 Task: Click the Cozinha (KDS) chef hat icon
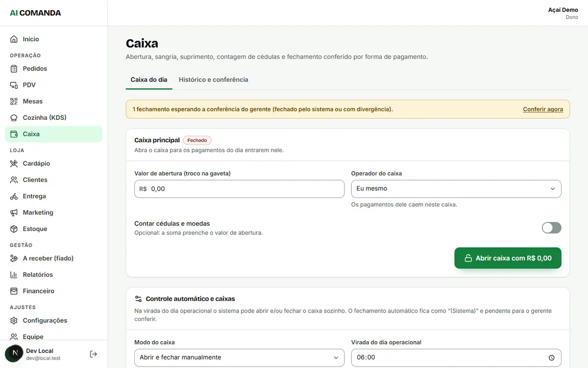click(x=14, y=118)
